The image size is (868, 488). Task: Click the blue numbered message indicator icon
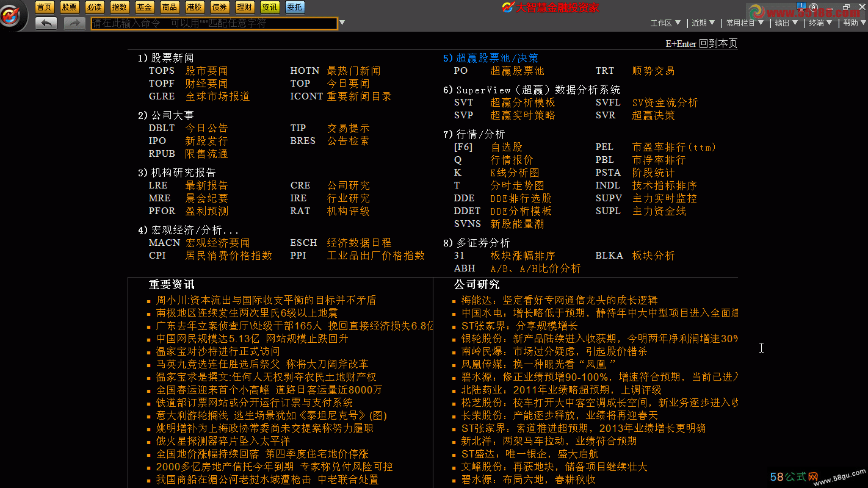click(x=802, y=6)
